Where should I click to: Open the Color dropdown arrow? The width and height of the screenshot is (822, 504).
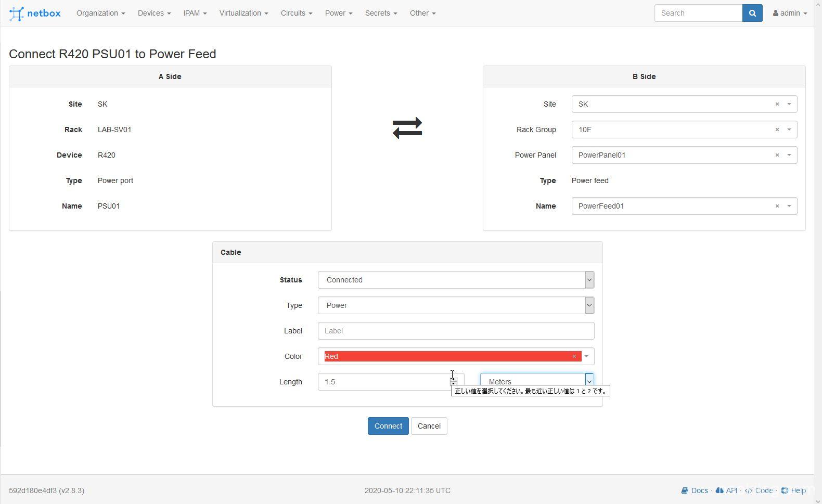(x=586, y=356)
